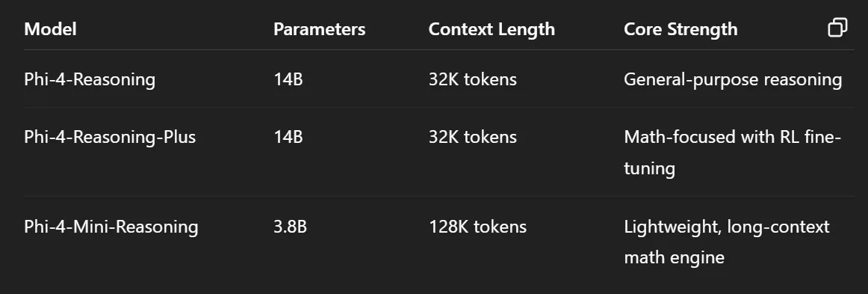Click the Core Strength column header
This screenshot has height=294, width=868.
tap(681, 29)
